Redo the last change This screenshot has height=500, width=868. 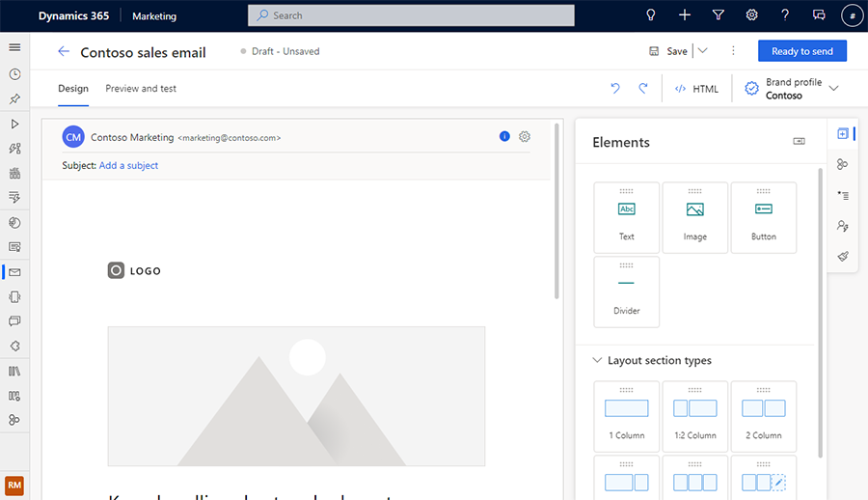[x=643, y=88]
